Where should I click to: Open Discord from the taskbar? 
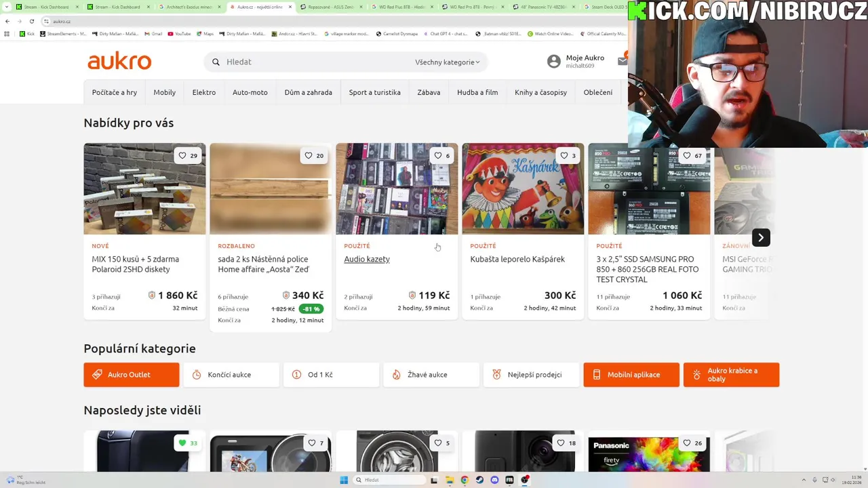tap(494, 480)
